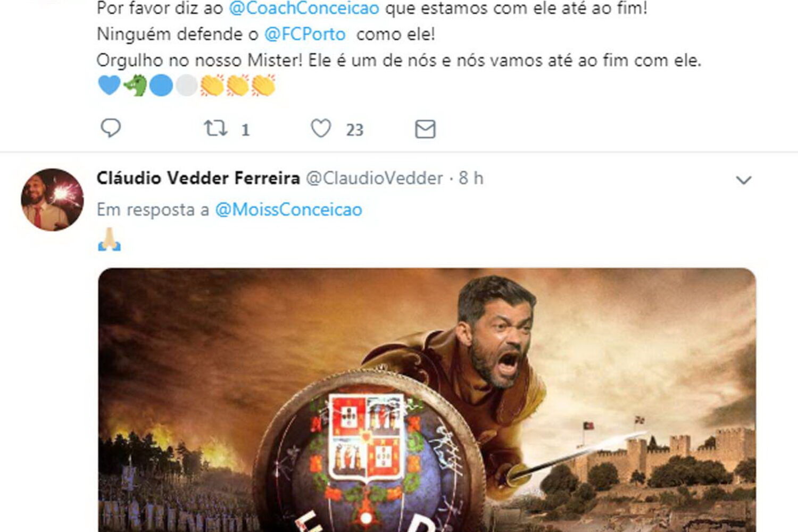Click the green dragon emoji
This screenshot has width=798, height=532.
[x=135, y=85]
